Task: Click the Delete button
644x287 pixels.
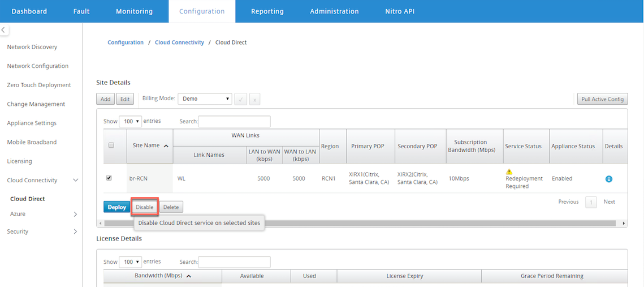Action: (171, 207)
